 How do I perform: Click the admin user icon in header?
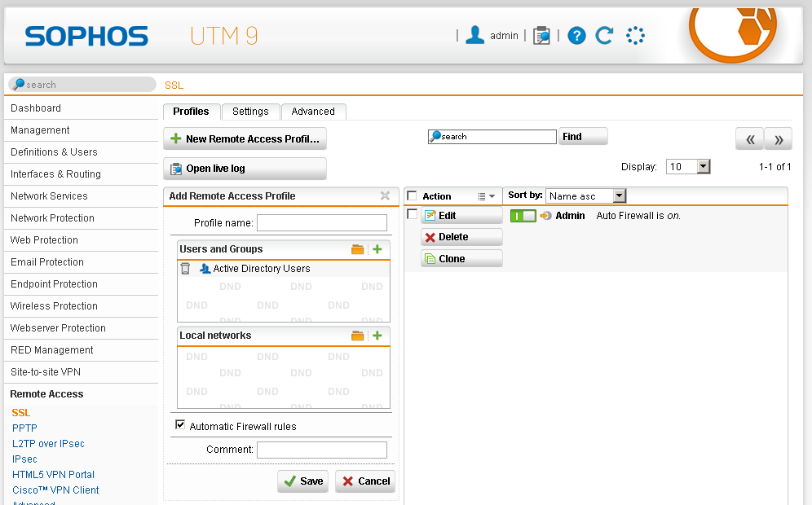[x=474, y=35]
